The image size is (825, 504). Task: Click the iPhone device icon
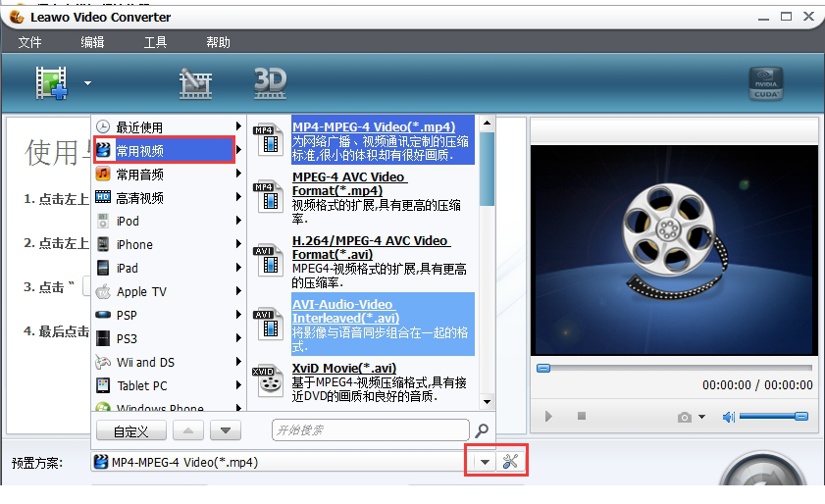click(x=103, y=244)
